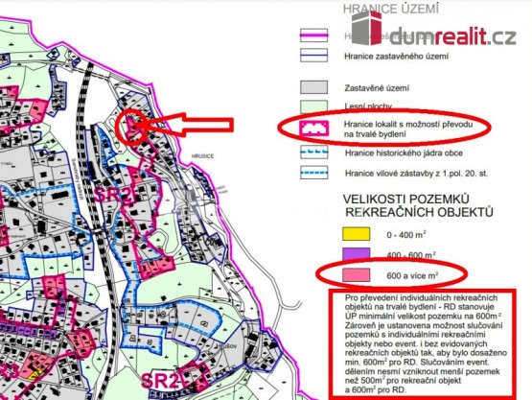The width and height of the screenshot is (532, 400).
Task: Click the HRANICE ÚZEMÍ heading
Action: (x=391, y=9)
